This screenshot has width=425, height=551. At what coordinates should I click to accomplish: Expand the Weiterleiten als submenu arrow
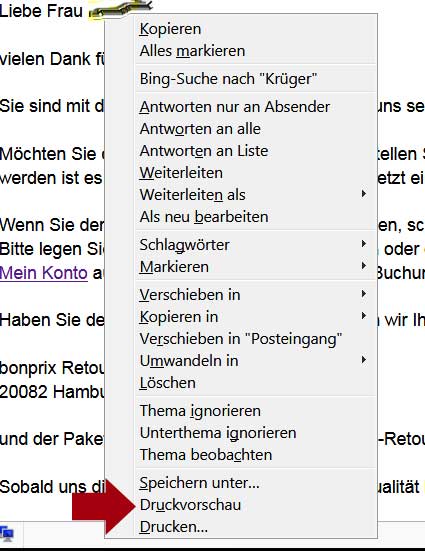coord(364,194)
